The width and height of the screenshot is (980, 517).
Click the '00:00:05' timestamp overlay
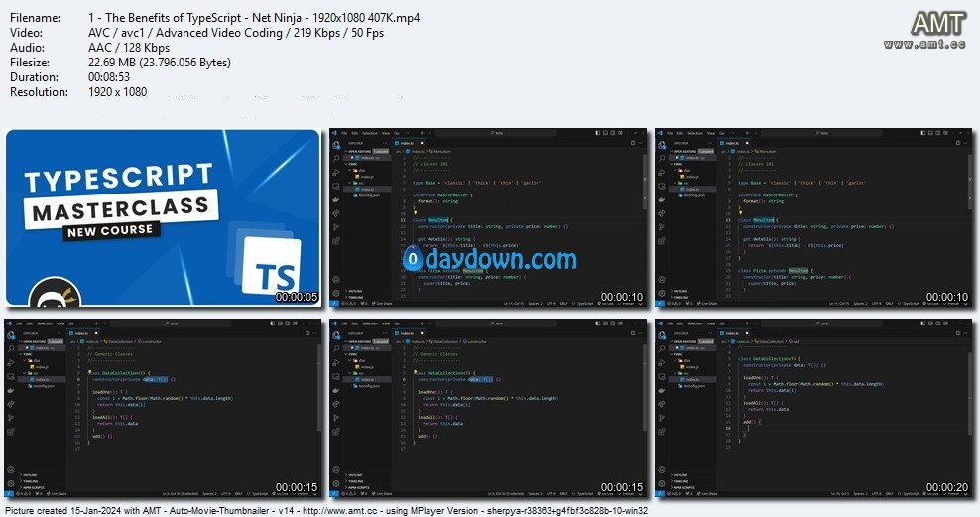point(297,297)
